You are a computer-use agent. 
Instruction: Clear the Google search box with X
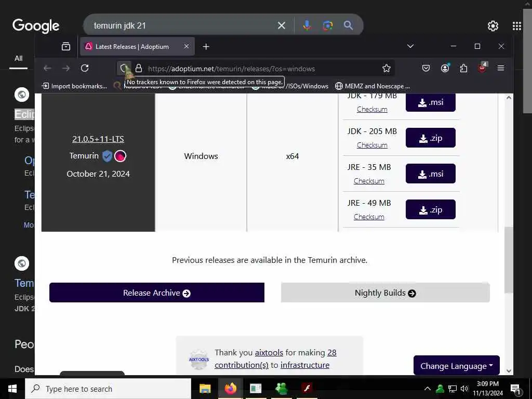(281, 25)
